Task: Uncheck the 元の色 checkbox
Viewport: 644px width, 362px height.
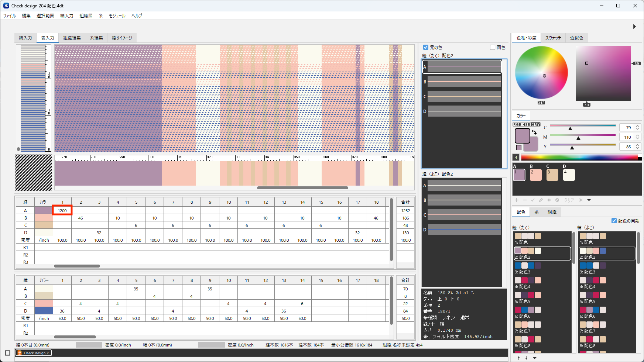Action: [426, 47]
